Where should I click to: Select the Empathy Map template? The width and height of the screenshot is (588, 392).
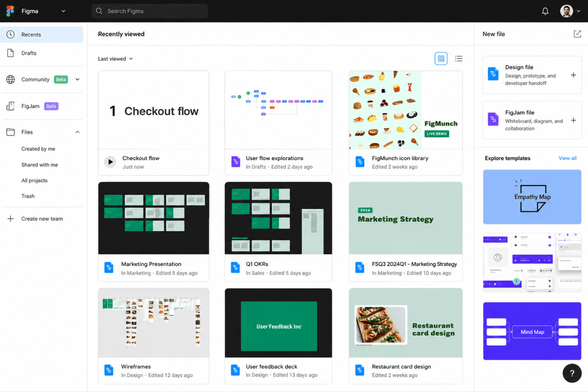(x=532, y=197)
